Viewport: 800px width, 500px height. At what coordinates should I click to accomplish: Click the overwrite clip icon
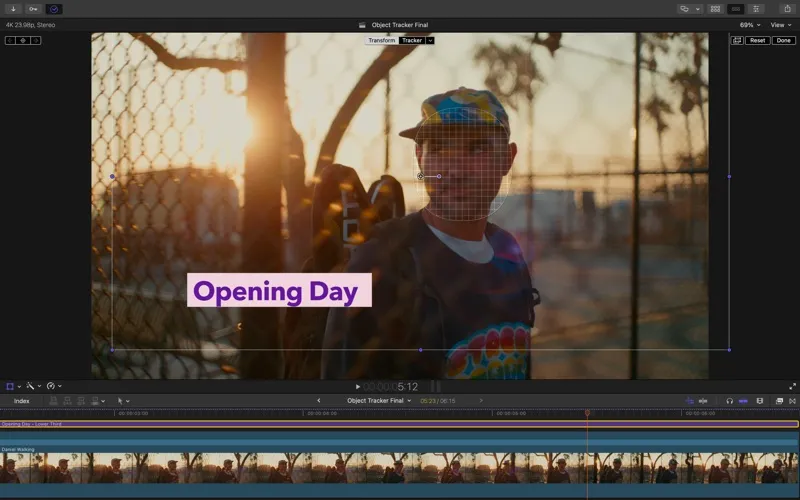click(x=95, y=401)
